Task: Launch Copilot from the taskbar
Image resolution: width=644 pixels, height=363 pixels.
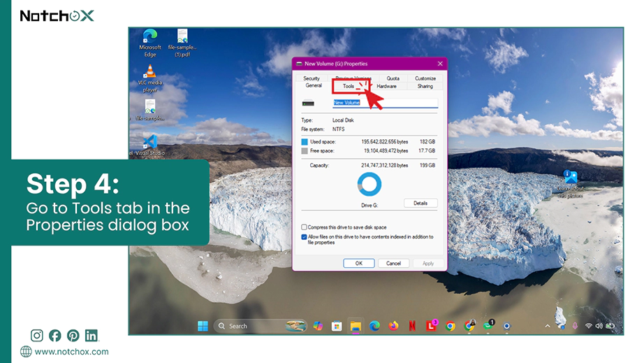Action: point(318,326)
